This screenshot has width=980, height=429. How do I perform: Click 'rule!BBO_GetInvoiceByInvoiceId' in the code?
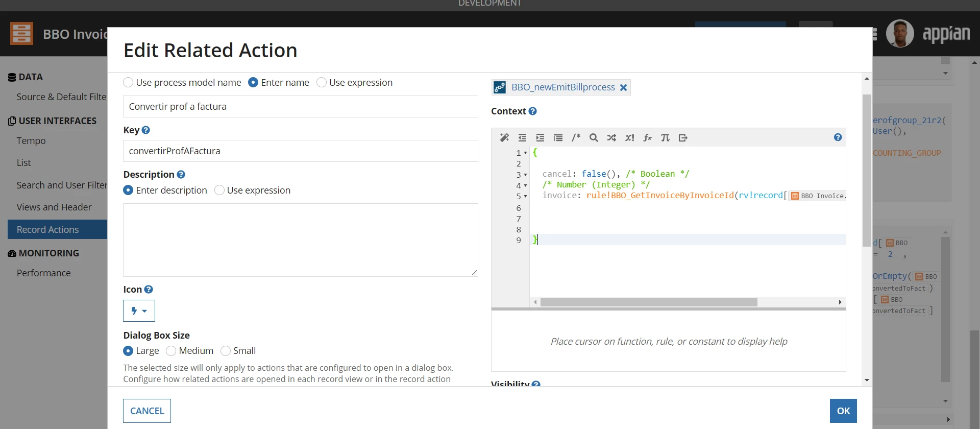pyautogui.click(x=660, y=196)
